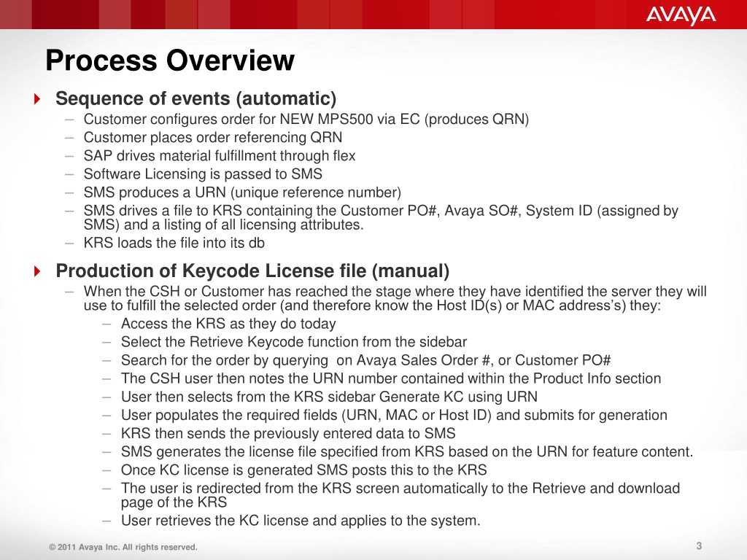The height and width of the screenshot is (560, 747).
Task: Click the Avaya logo in the header
Action: click(x=681, y=15)
